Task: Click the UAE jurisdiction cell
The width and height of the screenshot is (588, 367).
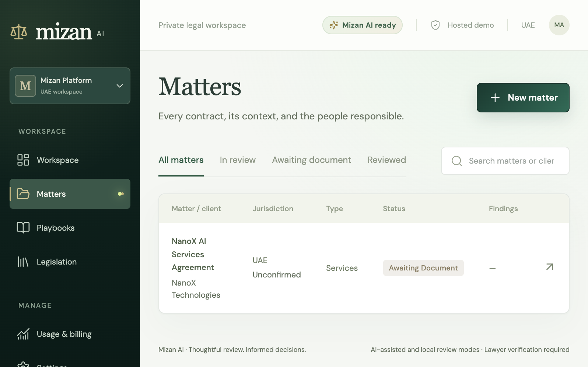Action: 260,261
